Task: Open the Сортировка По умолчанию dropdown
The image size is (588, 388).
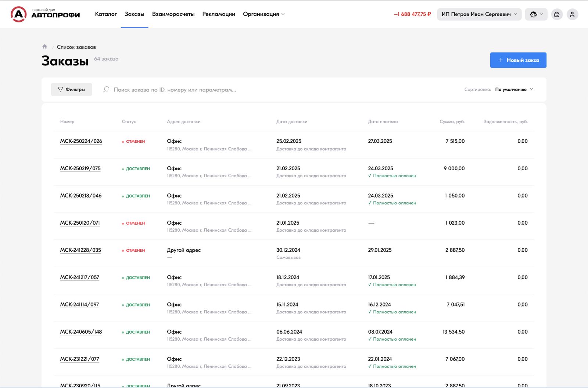Action: coord(514,90)
